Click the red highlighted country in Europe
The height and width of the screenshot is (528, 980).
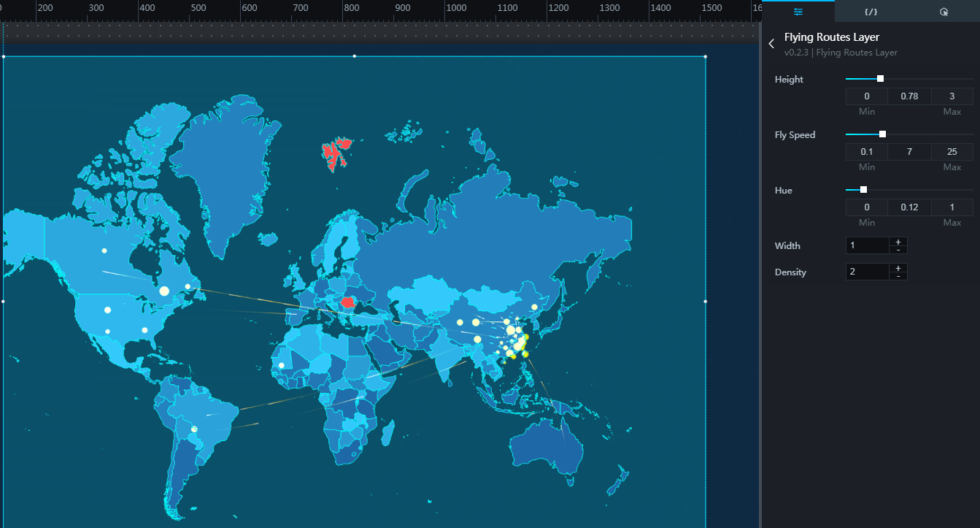tap(348, 302)
